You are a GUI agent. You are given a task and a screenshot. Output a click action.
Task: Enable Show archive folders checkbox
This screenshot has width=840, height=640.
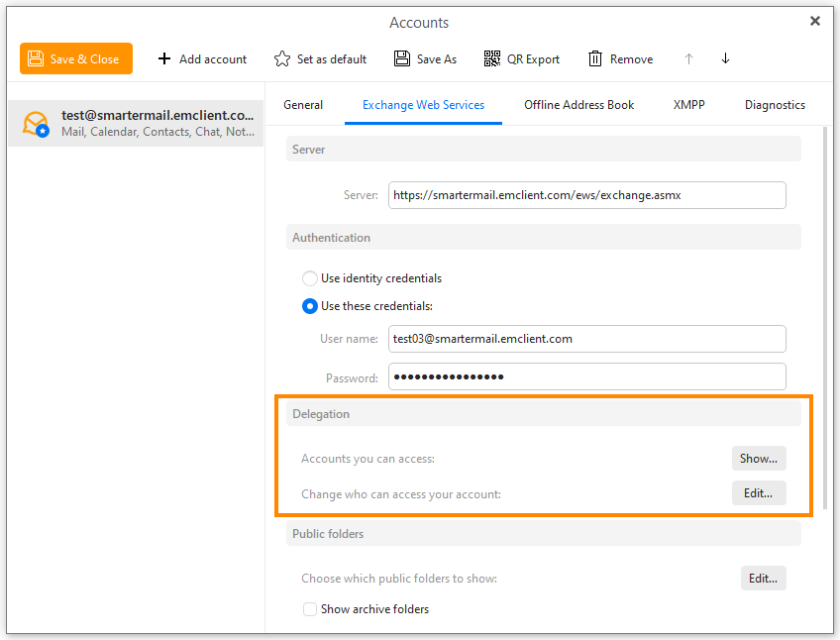click(310, 609)
